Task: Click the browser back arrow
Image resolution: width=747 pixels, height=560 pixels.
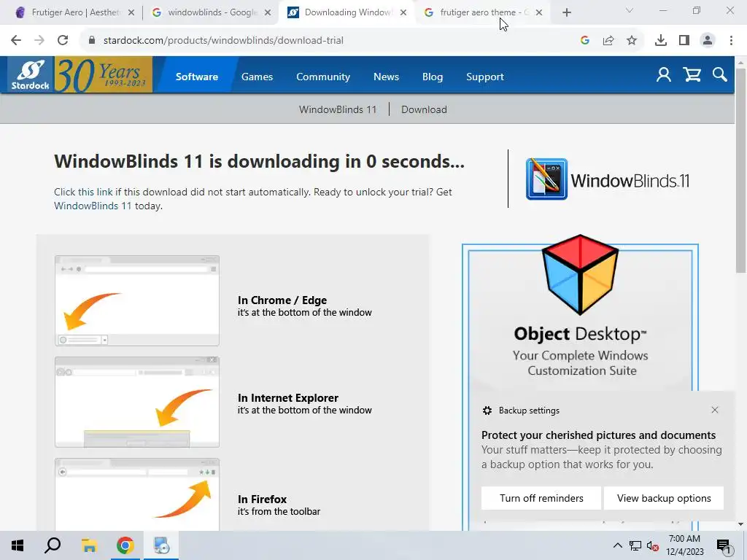Action: coord(16,41)
